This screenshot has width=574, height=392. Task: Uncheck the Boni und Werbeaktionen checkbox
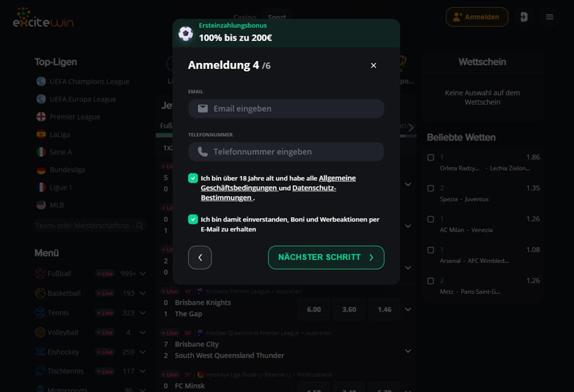point(193,219)
